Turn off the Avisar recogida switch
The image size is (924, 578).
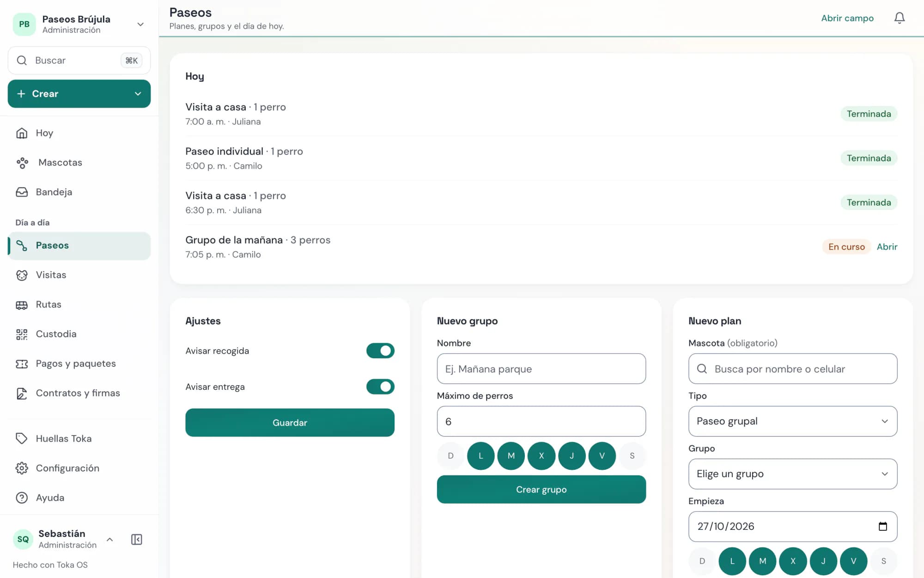pyautogui.click(x=380, y=350)
